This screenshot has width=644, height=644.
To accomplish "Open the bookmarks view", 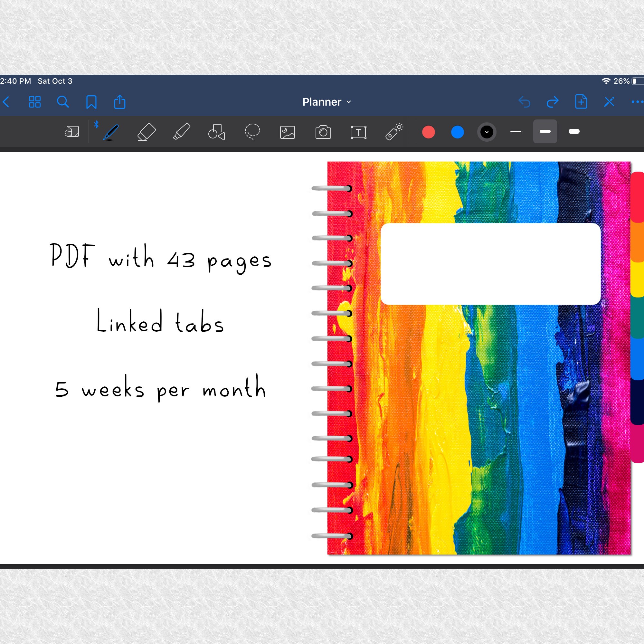I will click(x=91, y=102).
